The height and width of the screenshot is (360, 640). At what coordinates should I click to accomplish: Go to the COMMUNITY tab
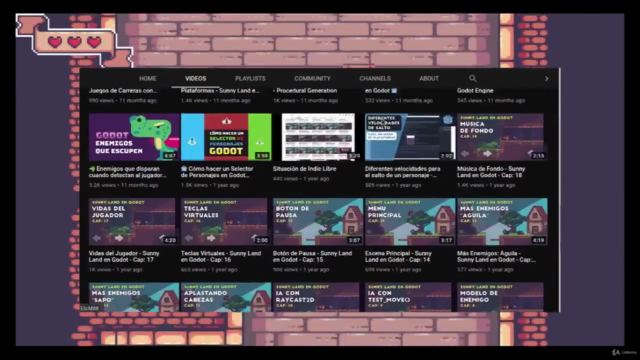click(312, 79)
